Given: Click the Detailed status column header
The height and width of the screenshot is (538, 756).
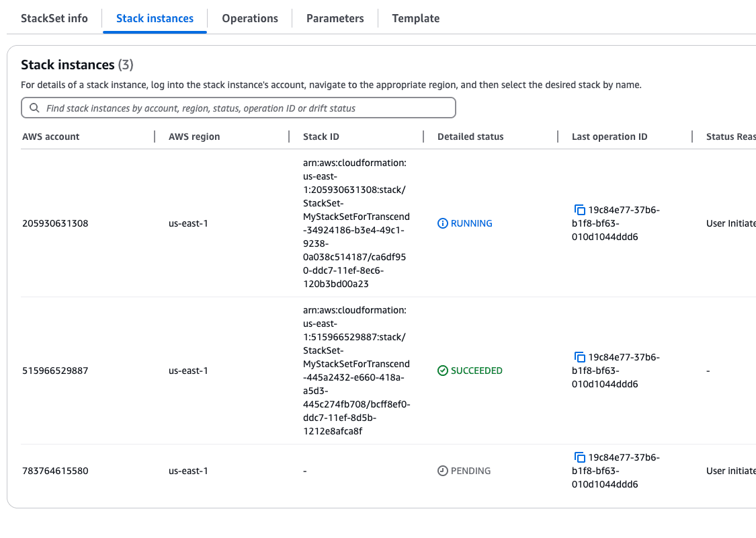Looking at the screenshot, I should [x=470, y=137].
